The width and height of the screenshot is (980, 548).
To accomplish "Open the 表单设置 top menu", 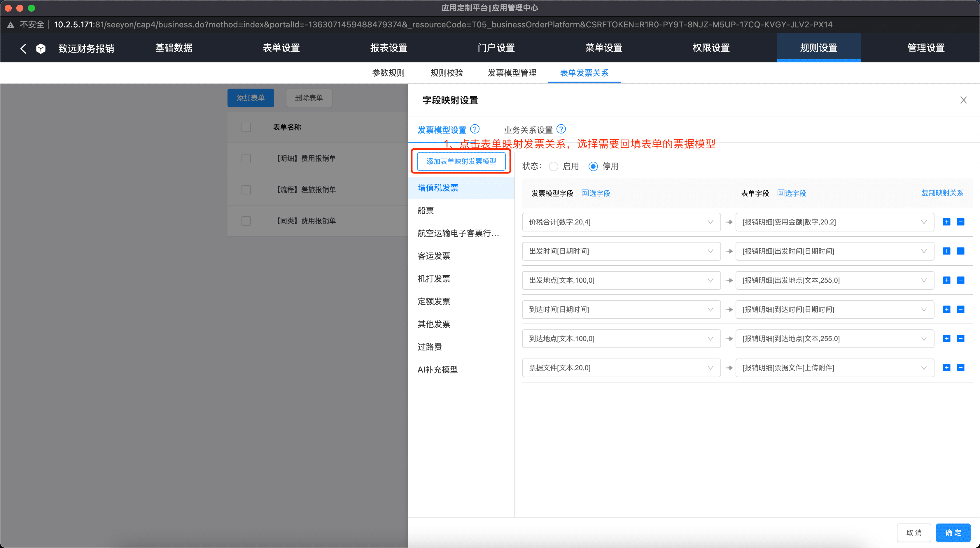I will click(x=281, y=48).
